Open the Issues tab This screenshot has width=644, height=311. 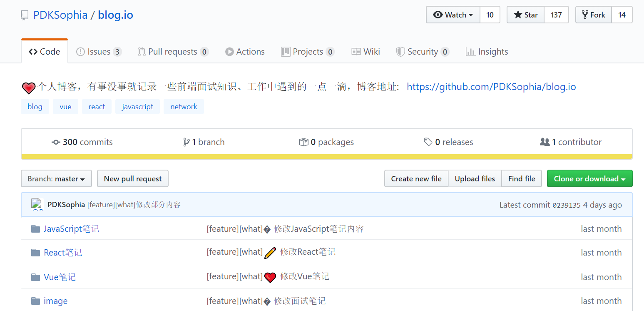click(99, 52)
